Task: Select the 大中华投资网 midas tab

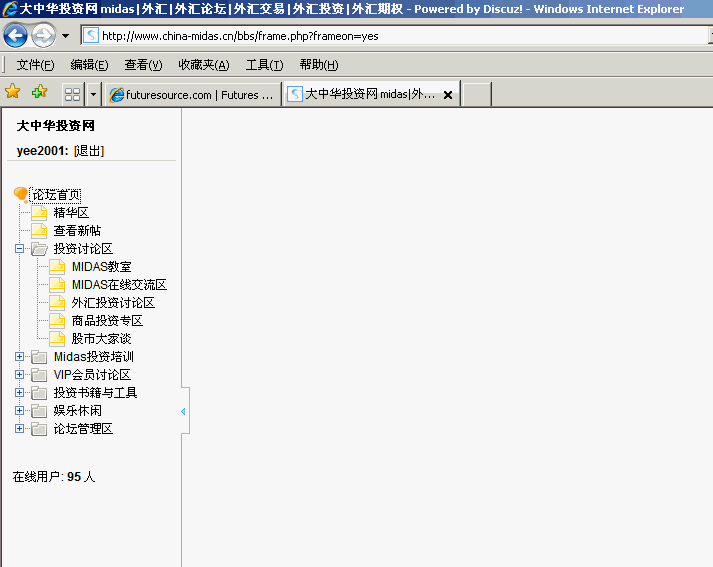Action: [365, 94]
